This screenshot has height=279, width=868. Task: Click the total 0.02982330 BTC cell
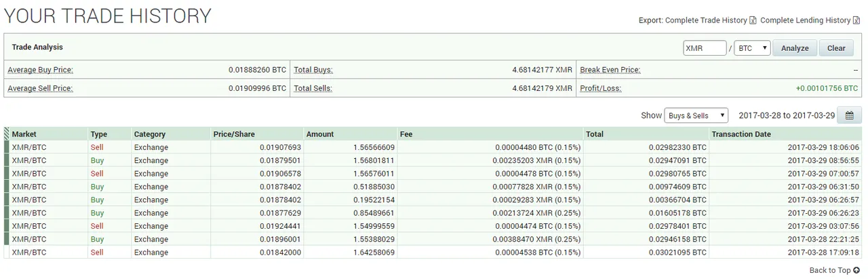coord(646,147)
